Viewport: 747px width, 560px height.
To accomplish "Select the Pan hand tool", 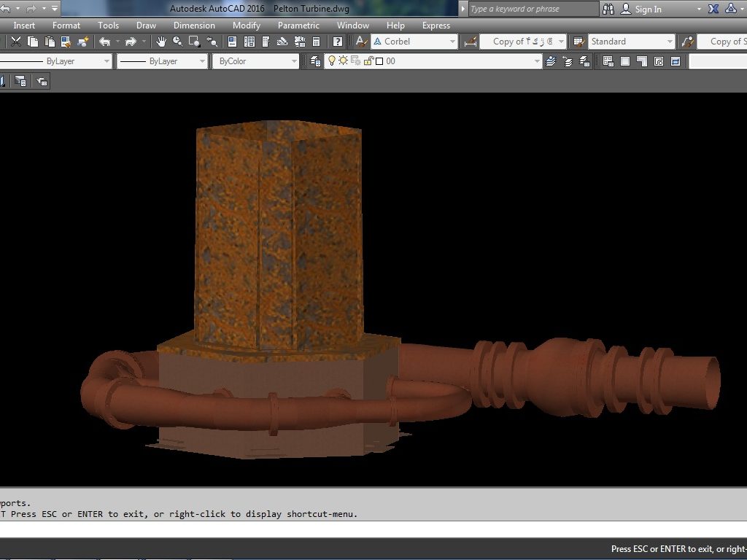I will (160, 42).
